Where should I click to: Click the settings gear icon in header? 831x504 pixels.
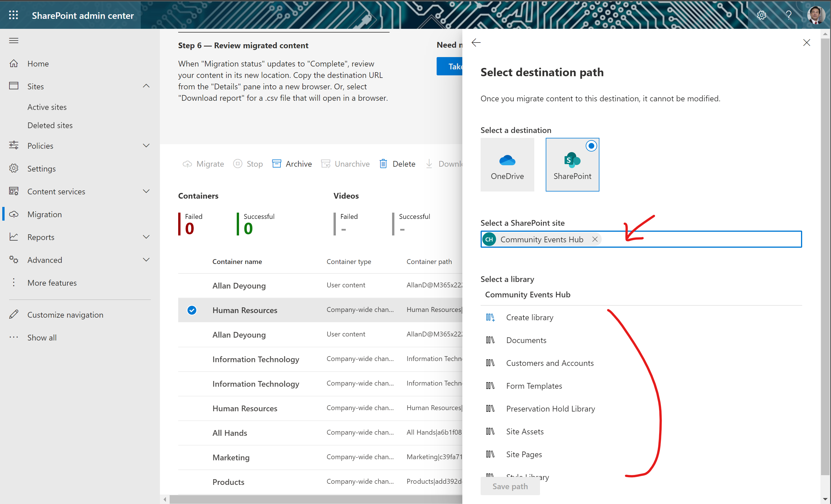coord(761,15)
